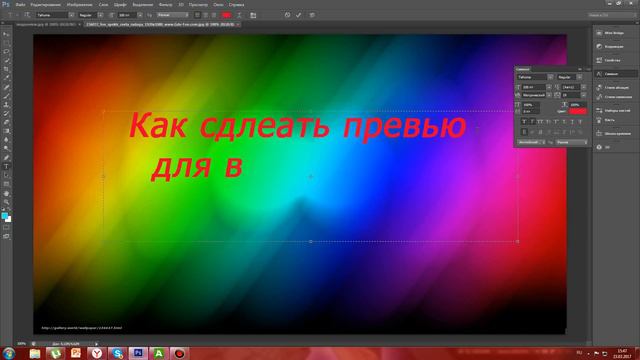The width and height of the screenshot is (640, 360).
Task: Select the Horizontal Type tool
Action: pyautogui.click(x=6, y=167)
